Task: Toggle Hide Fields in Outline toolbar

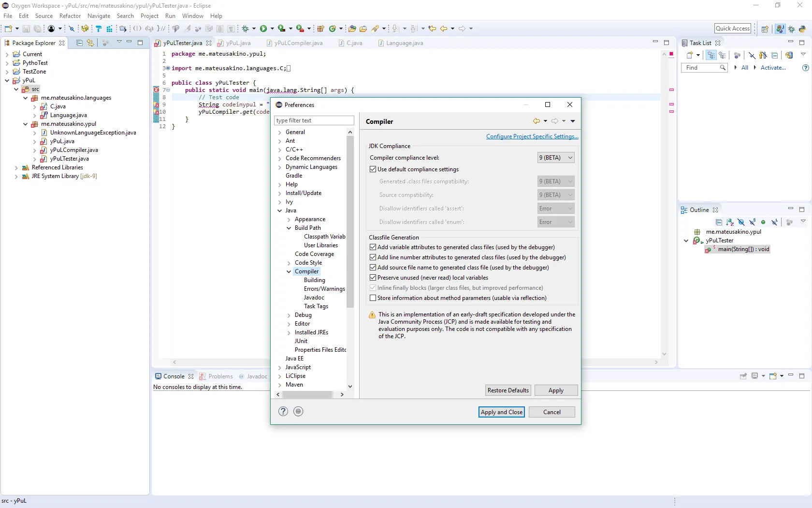Action: (741, 222)
